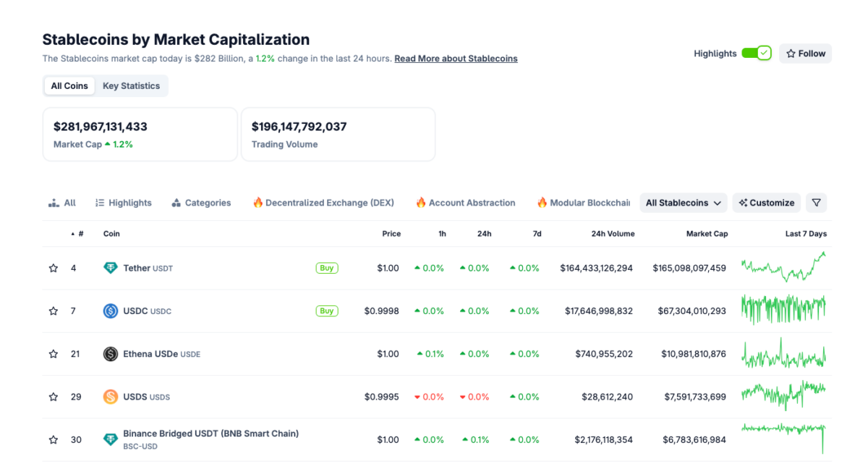
Task: Click the Binance Bridged USDT logo
Action: pyautogui.click(x=110, y=439)
